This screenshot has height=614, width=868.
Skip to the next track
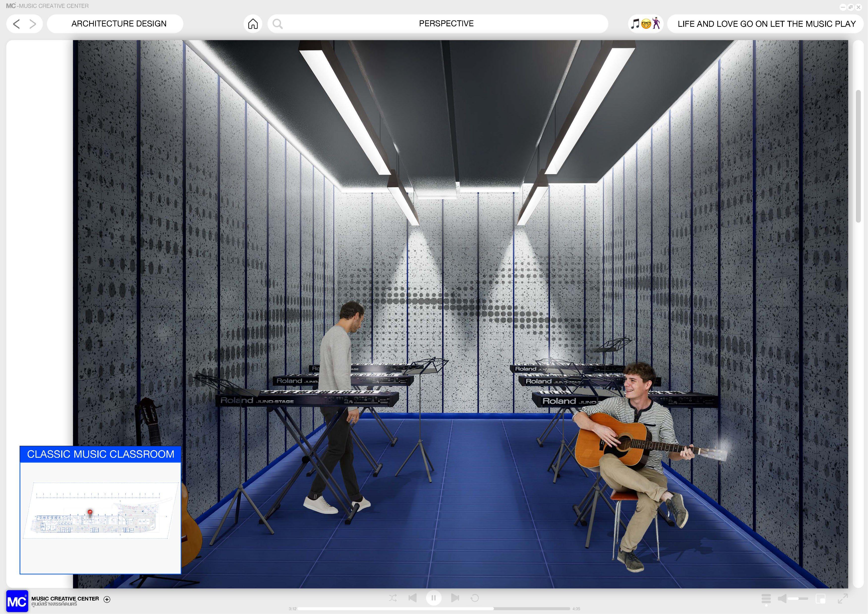[455, 598]
